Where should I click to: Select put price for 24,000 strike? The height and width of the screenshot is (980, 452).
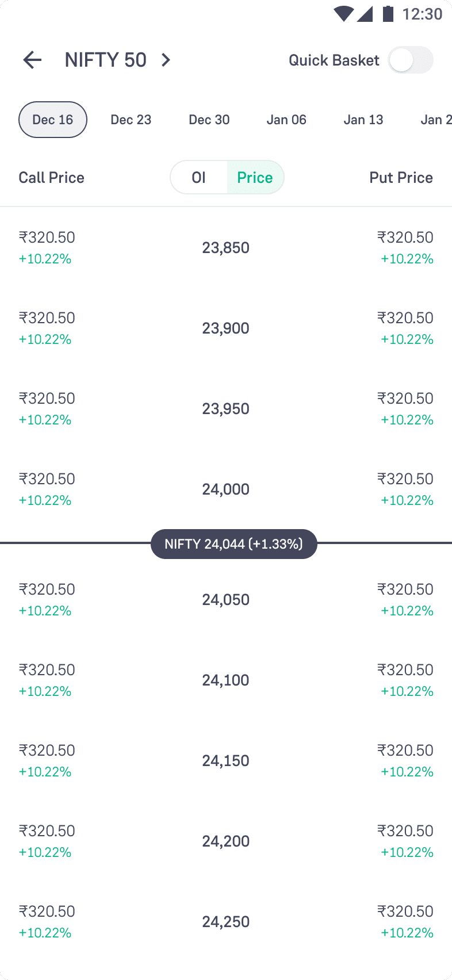[x=405, y=489]
